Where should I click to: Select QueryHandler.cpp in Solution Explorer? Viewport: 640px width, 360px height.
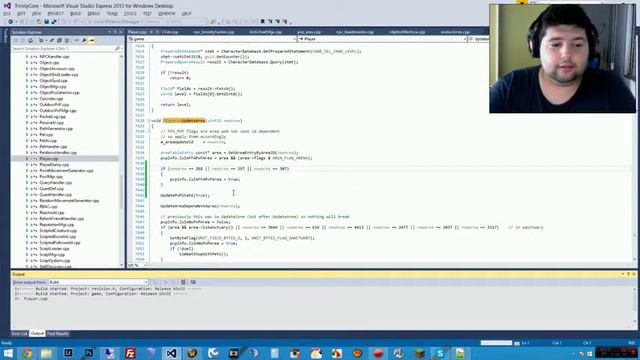tap(56, 182)
